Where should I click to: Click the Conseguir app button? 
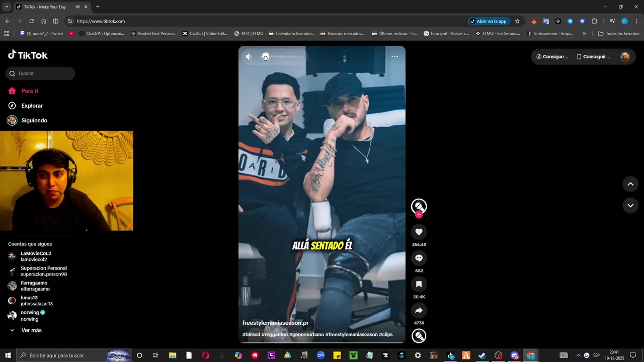(594, 57)
